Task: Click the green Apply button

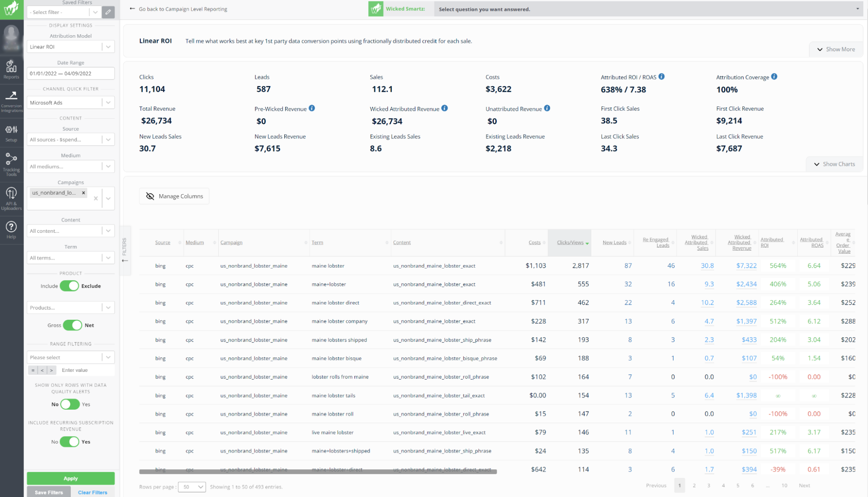Action: [x=71, y=478]
